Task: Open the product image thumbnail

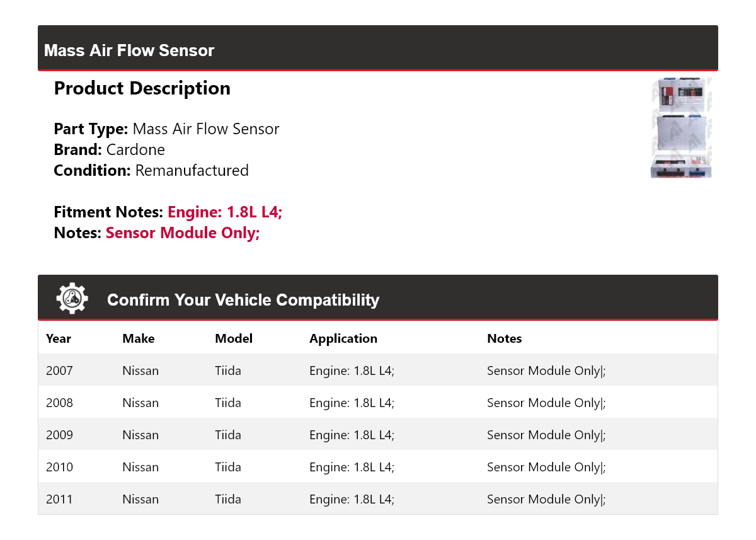Action: coord(681,128)
